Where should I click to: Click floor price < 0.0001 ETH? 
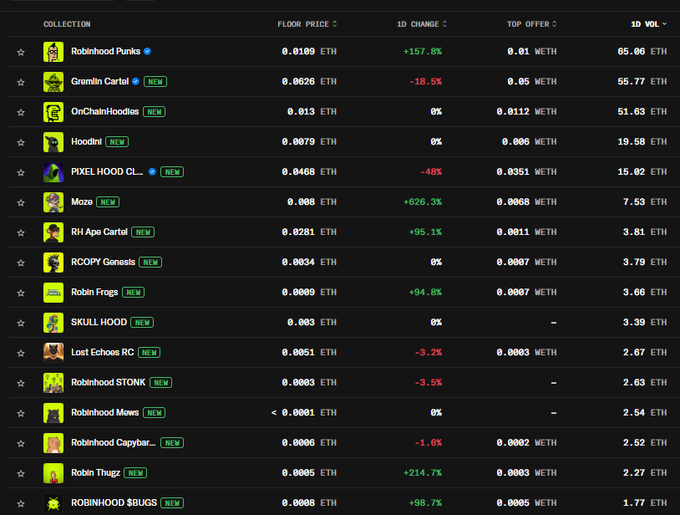pos(304,413)
